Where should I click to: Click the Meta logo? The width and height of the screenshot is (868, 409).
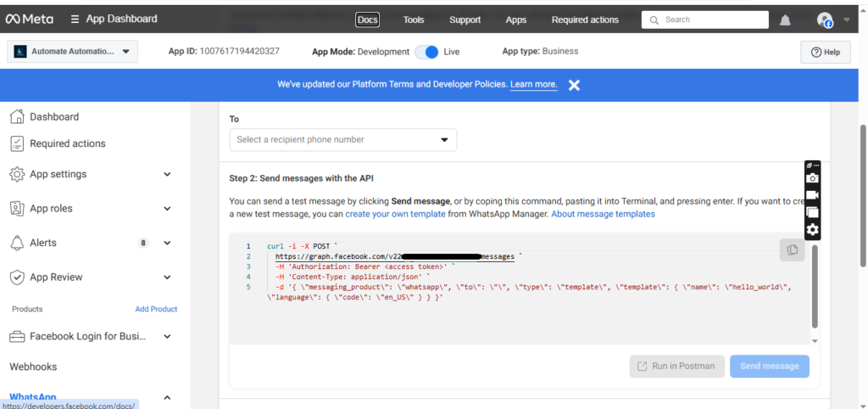tap(29, 19)
